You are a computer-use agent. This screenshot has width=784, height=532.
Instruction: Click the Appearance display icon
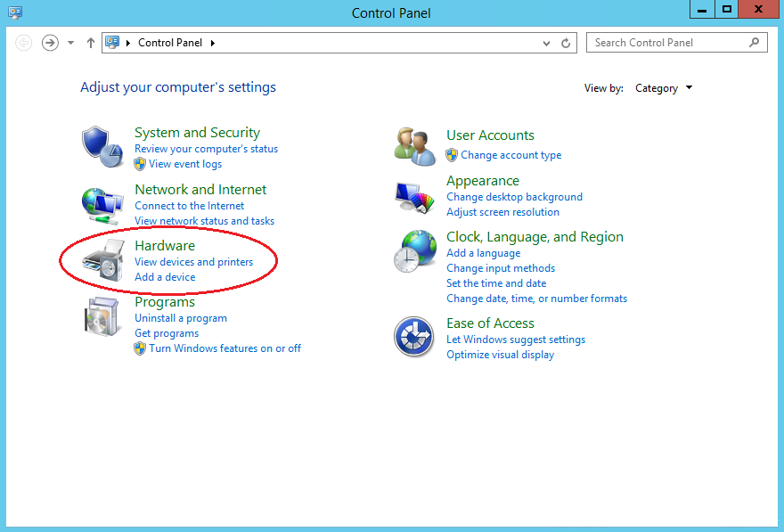(413, 195)
